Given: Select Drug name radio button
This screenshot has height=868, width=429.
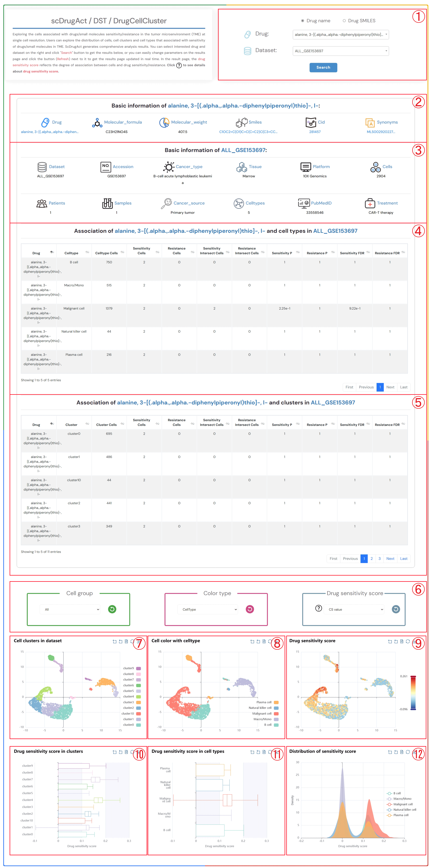Looking at the screenshot, I should pos(302,21).
